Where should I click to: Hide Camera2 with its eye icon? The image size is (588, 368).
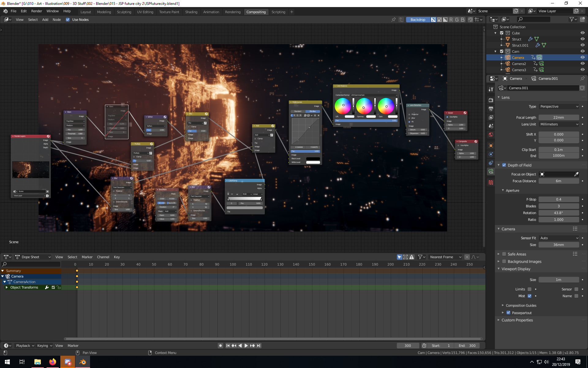[x=582, y=63]
